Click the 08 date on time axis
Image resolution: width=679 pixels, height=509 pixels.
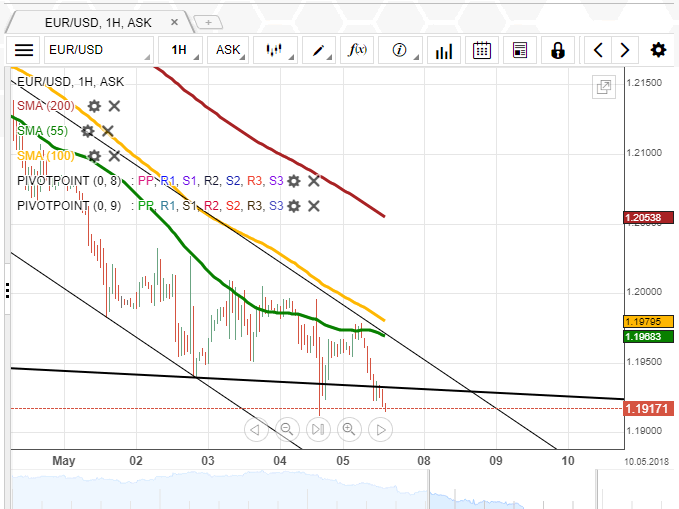pyautogui.click(x=424, y=460)
